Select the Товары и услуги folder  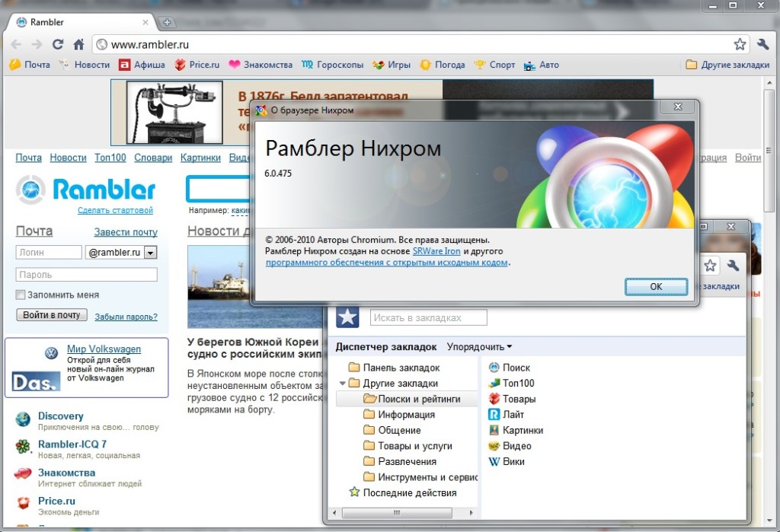[x=408, y=445]
